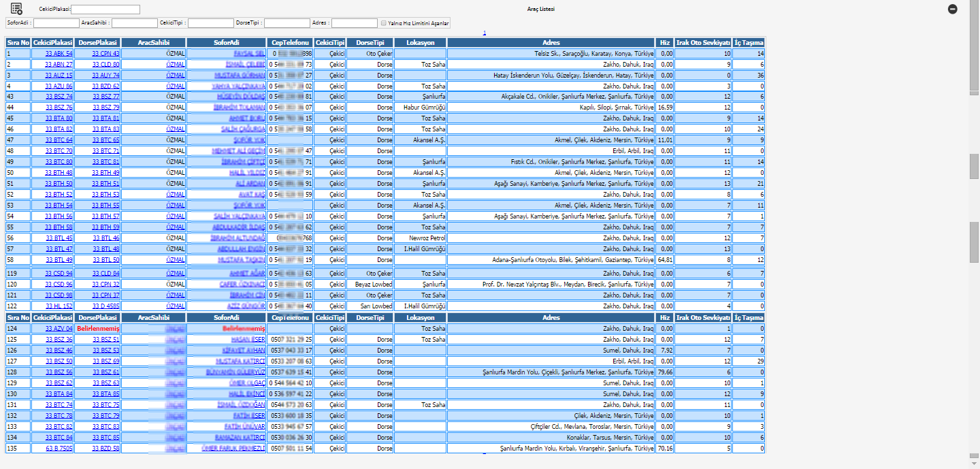980x469 pixels.
Task: Select the speed value 64,81
Action: (x=665, y=260)
